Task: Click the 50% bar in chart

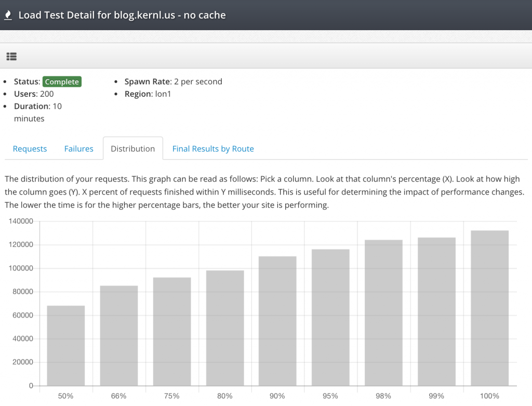Action: 66,346
